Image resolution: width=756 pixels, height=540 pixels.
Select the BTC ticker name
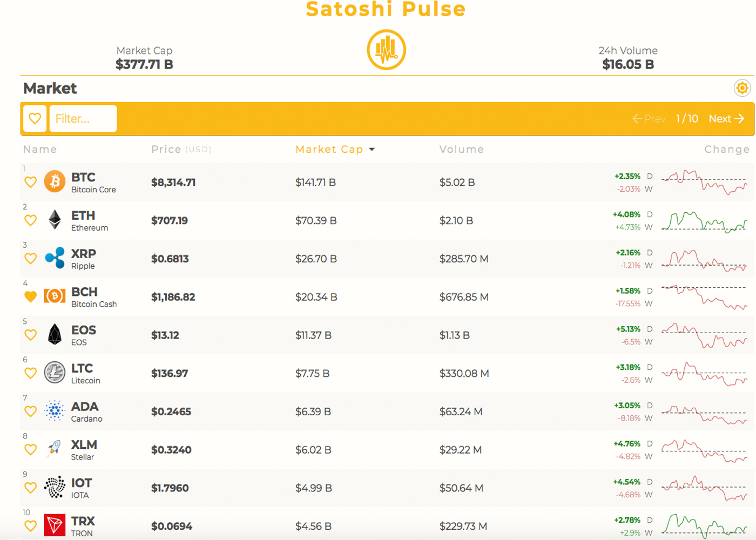pyautogui.click(x=83, y=177)
